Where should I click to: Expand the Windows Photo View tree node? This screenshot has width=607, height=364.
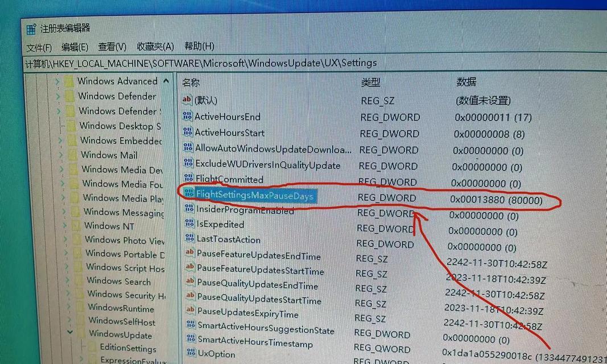65,239
